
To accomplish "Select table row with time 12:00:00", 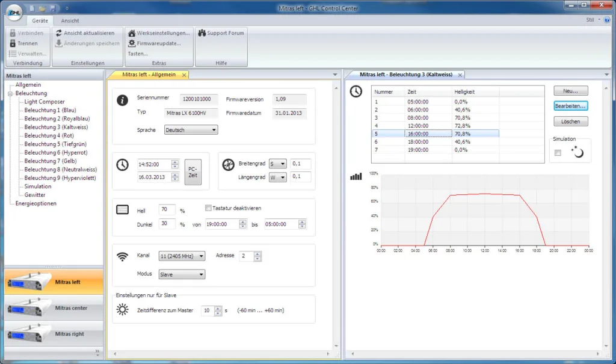I will click(418, 126).
